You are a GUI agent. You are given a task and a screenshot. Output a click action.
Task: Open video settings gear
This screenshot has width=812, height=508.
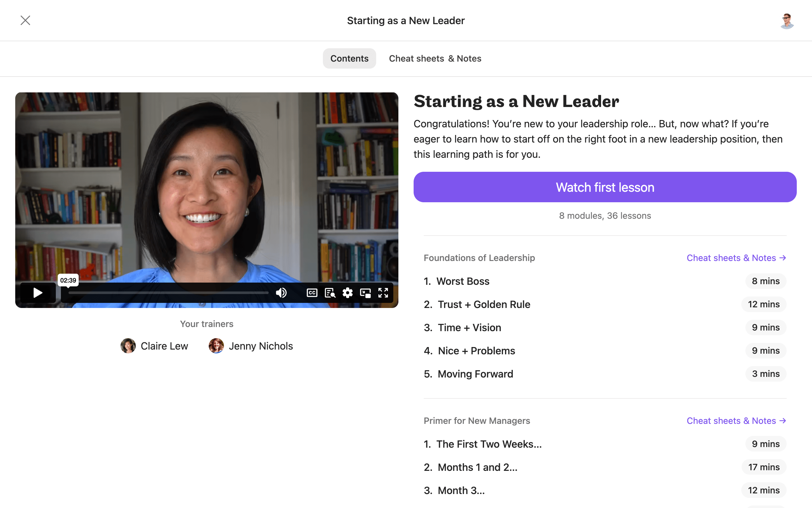coord(348,293)
